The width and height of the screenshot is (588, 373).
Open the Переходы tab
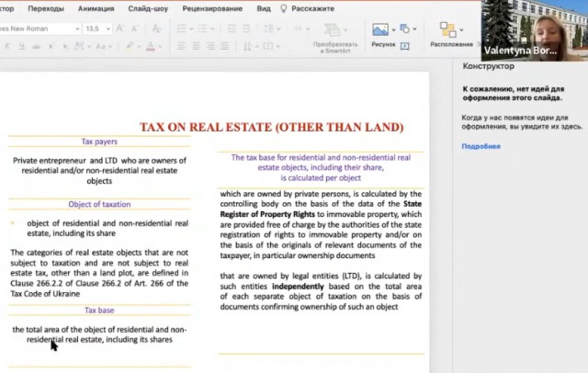(46, 8)
